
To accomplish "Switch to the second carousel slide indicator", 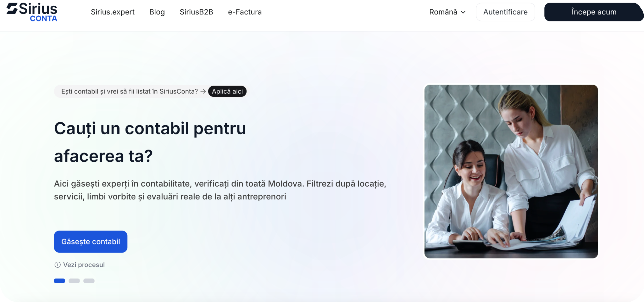I will 74,281.
